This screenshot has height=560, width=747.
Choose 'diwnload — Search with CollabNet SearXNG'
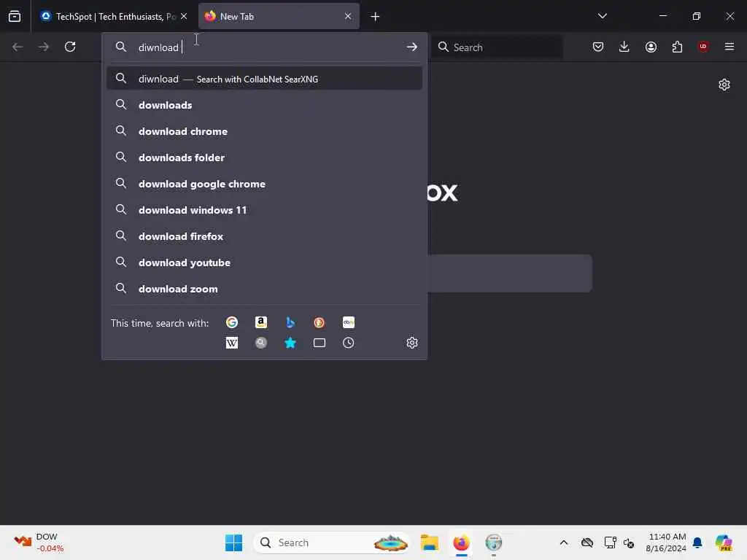coord(264,79)
